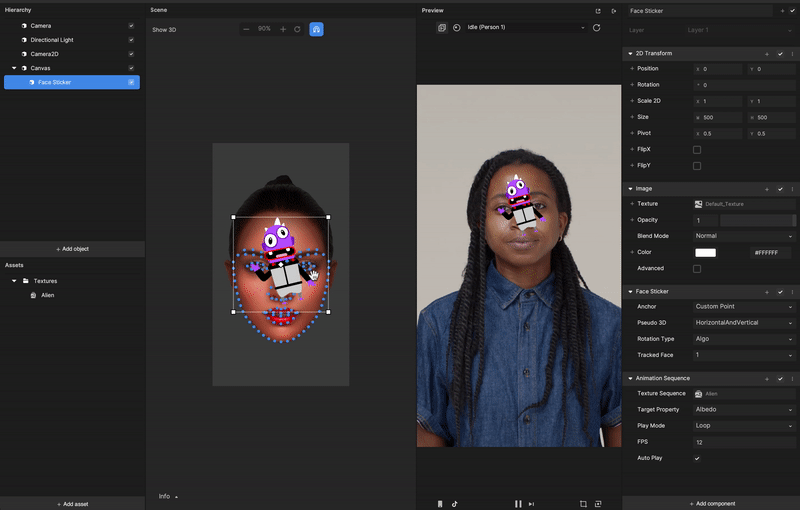
Task: Enable the Advanced checkbox
Action: coord(697,269)
